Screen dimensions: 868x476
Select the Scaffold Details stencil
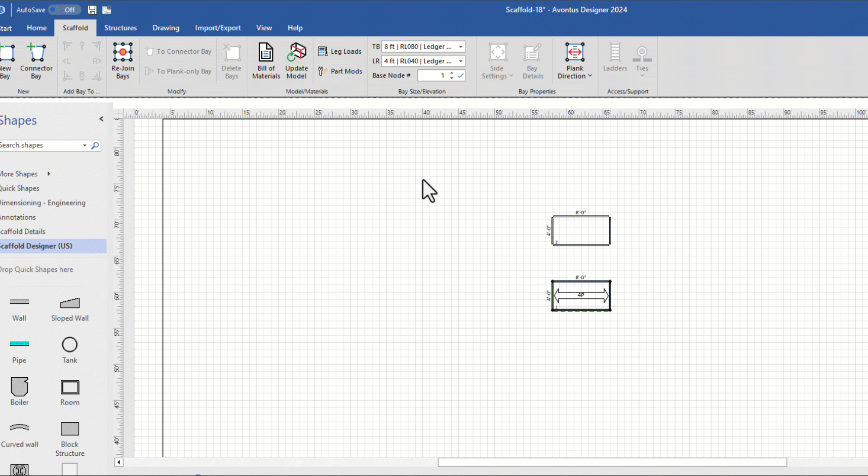[24, 231]
